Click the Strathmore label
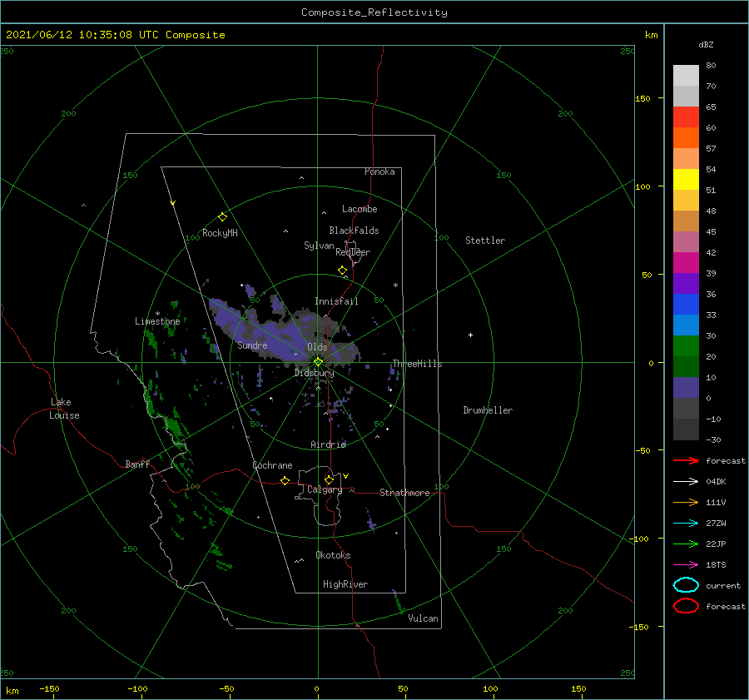The height and width of the screenshot is (700, 749). 404,493
